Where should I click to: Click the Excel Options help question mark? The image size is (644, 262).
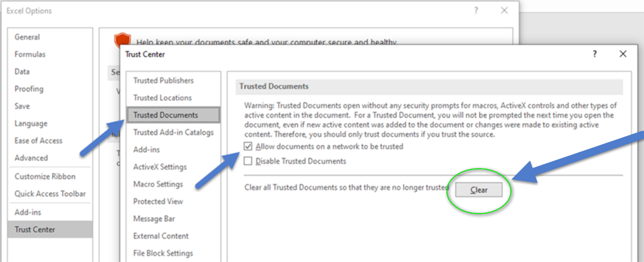(x=476, y=11)
